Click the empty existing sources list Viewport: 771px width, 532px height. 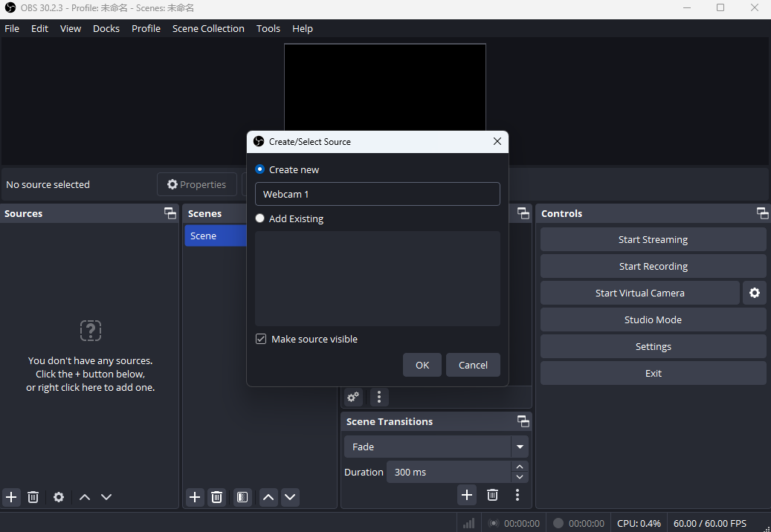tap(378, 279)
